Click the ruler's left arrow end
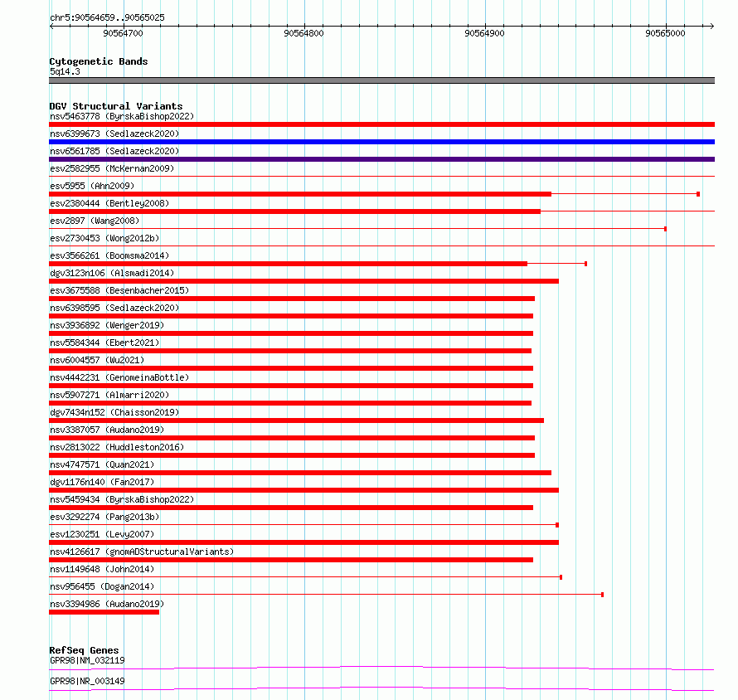This screenshot has height=700, width=738. click(x=51, y=26)
